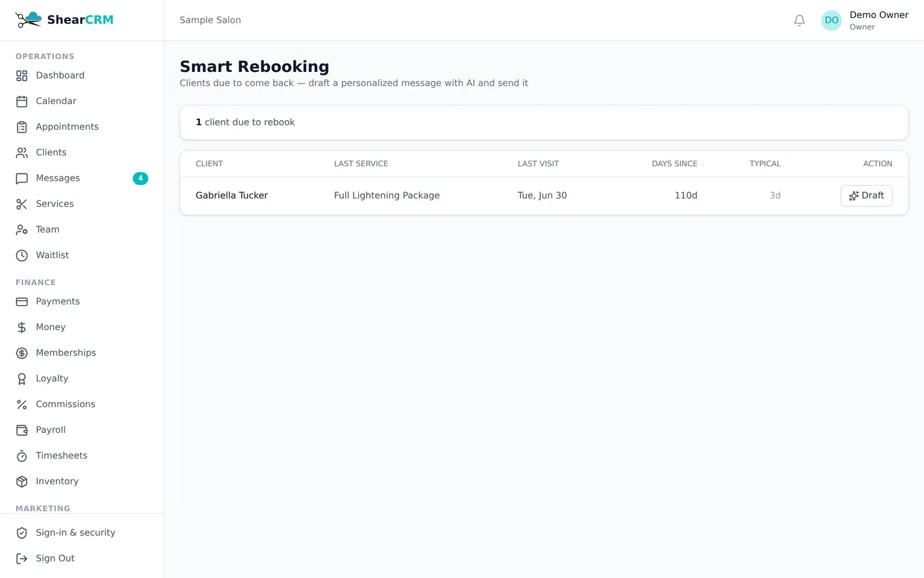Open Sign-in & security settings
924x578 pixels.
pyautogui.click(x=82, y=533)
